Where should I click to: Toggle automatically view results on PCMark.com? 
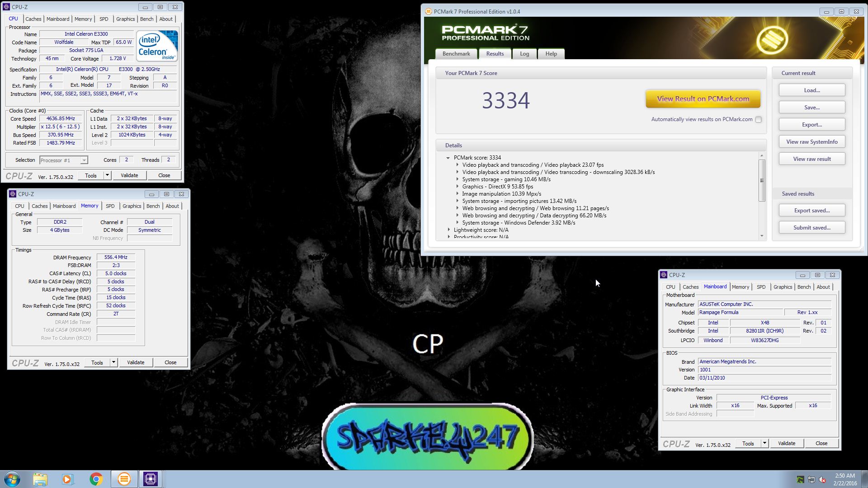(x=758, y=119)
